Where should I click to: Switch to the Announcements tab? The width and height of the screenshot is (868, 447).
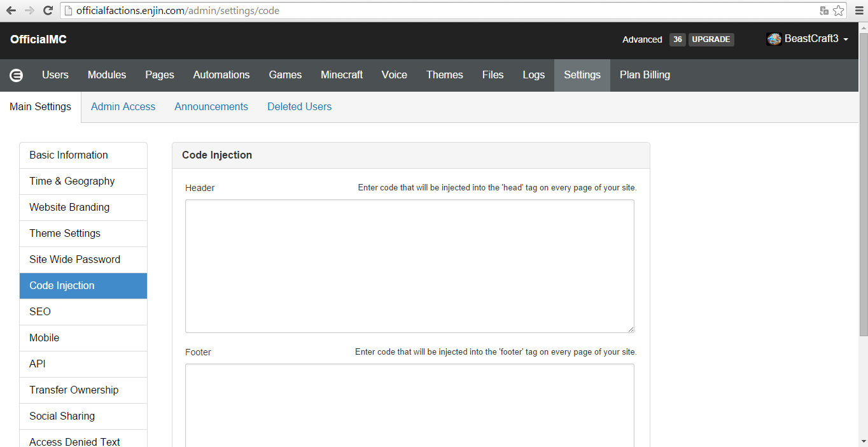click(x=211, y=107)
